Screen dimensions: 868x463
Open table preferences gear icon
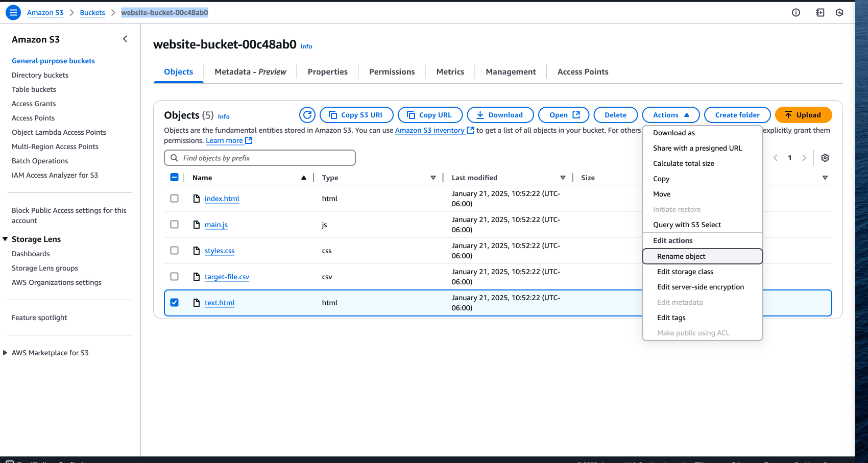825,158
